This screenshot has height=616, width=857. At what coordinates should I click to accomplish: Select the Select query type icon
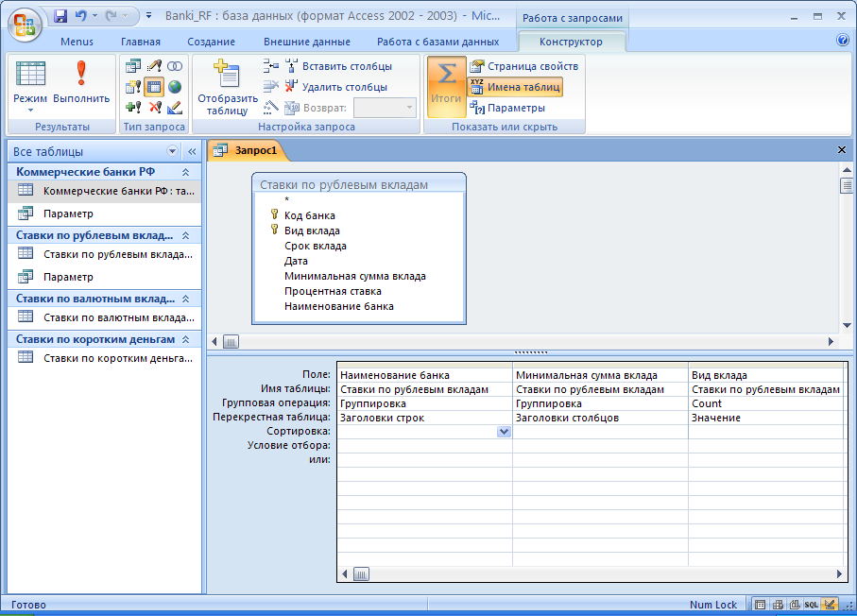pos(133,66)
